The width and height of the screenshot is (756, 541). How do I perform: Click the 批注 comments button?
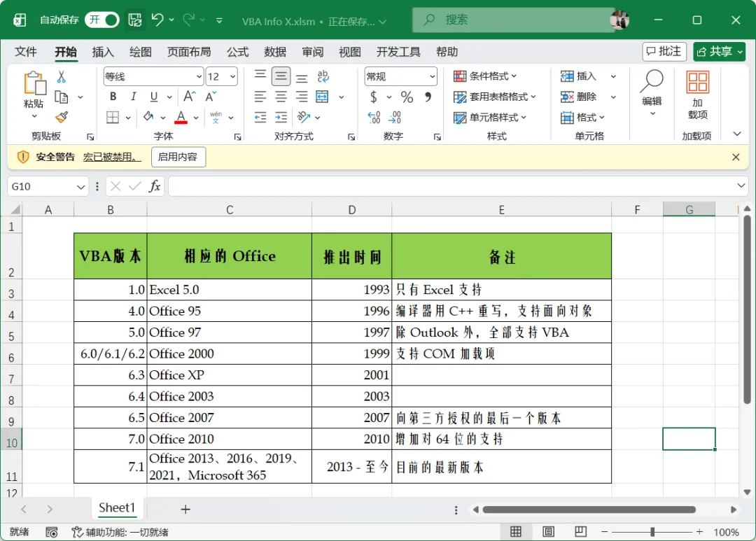pyautogui.click(x=664, y=51)
